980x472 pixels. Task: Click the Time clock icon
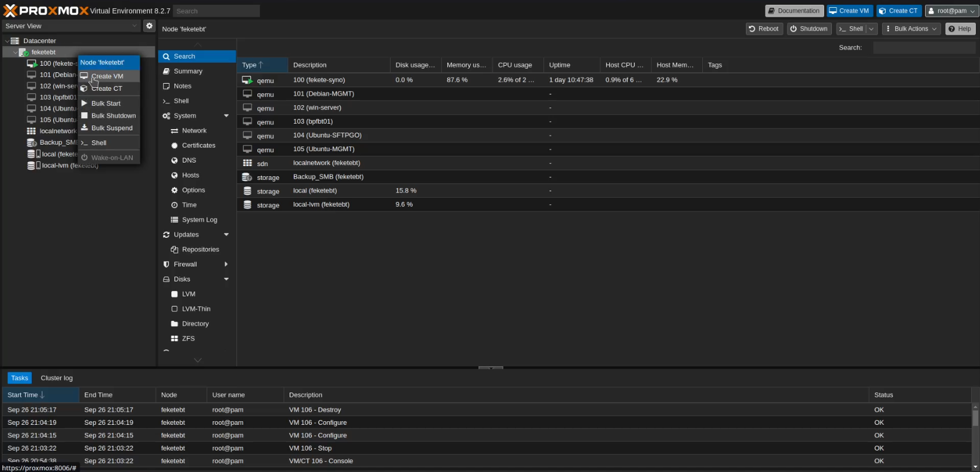point(174,205)
